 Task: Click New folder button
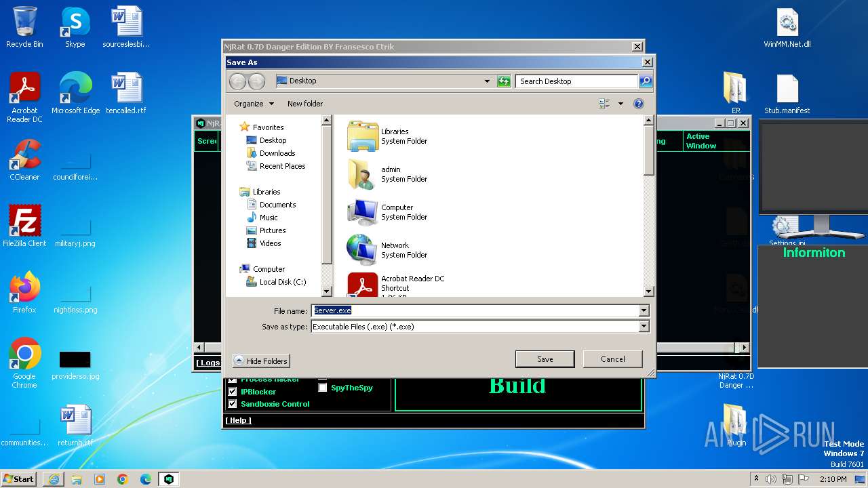point(305,104)
